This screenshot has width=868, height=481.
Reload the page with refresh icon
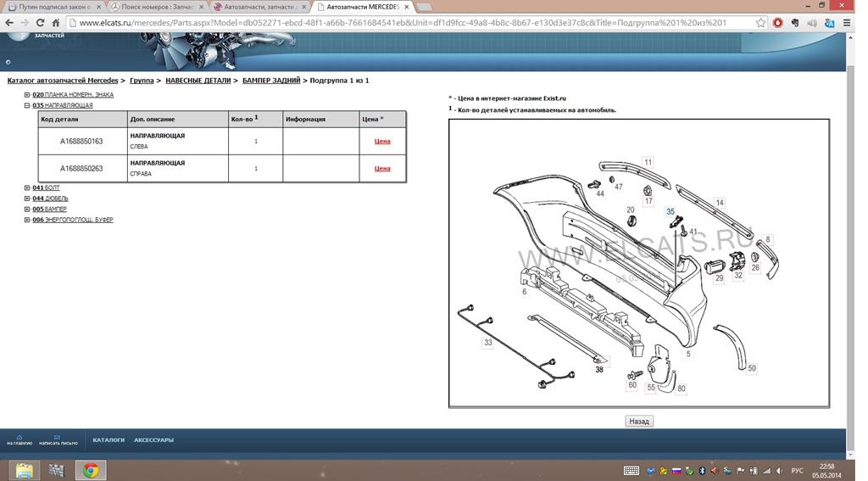pos(56,23)
